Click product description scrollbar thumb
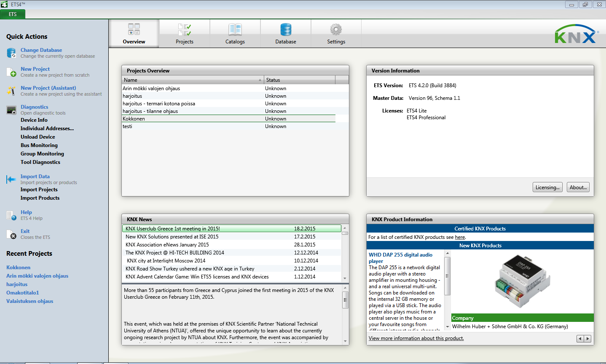Viewport: 606px width, 364px height. 448,276
